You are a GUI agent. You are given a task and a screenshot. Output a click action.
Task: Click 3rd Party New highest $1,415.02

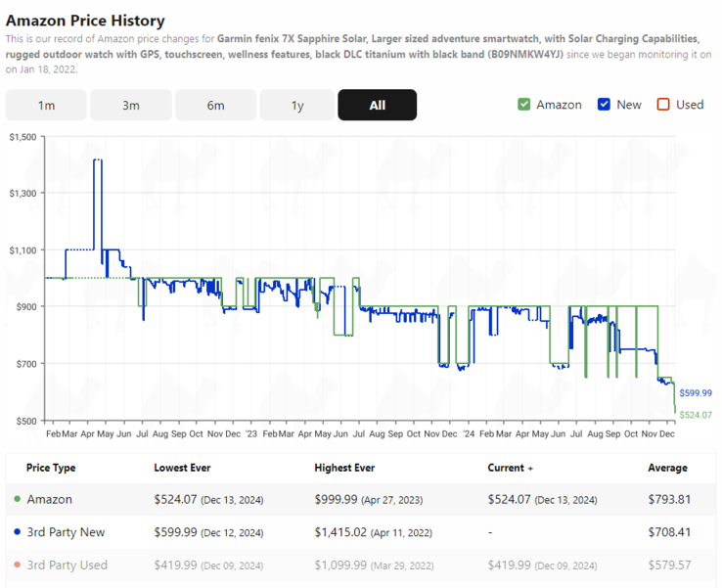[340, 532]
